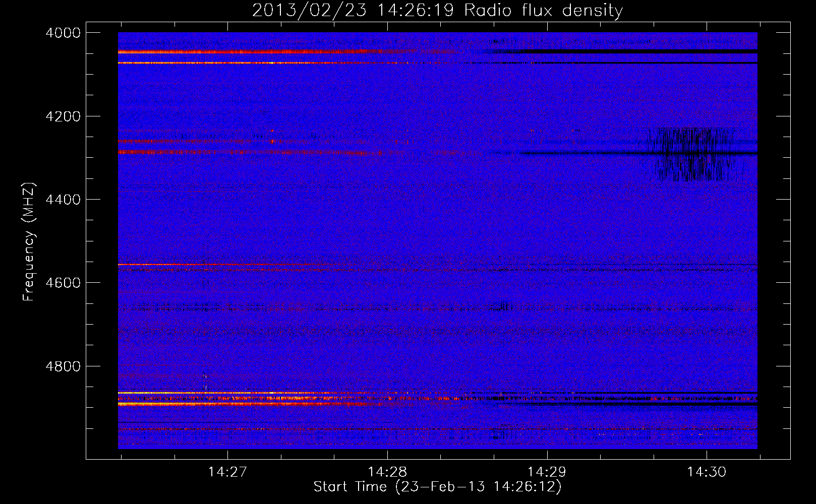
Task: Click the 4400 frequency axis label
Action: (63, 200)
